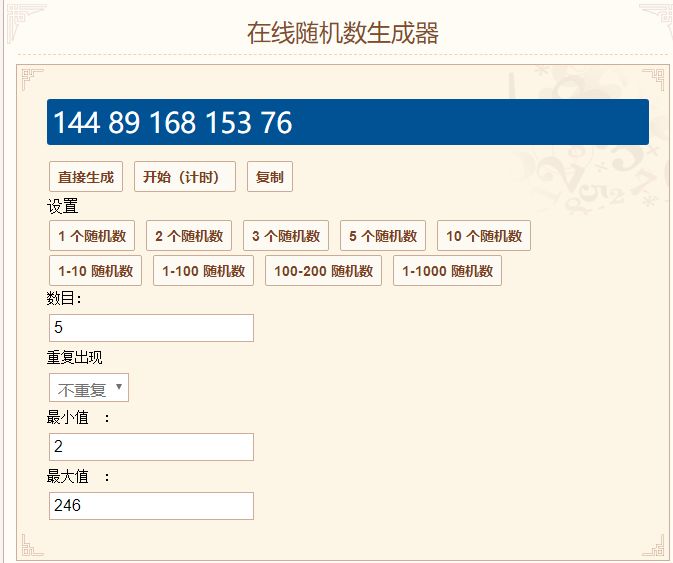Choose the 100-200 随机数 range
This screenshot has width=673, height=563.
[323, 271]
